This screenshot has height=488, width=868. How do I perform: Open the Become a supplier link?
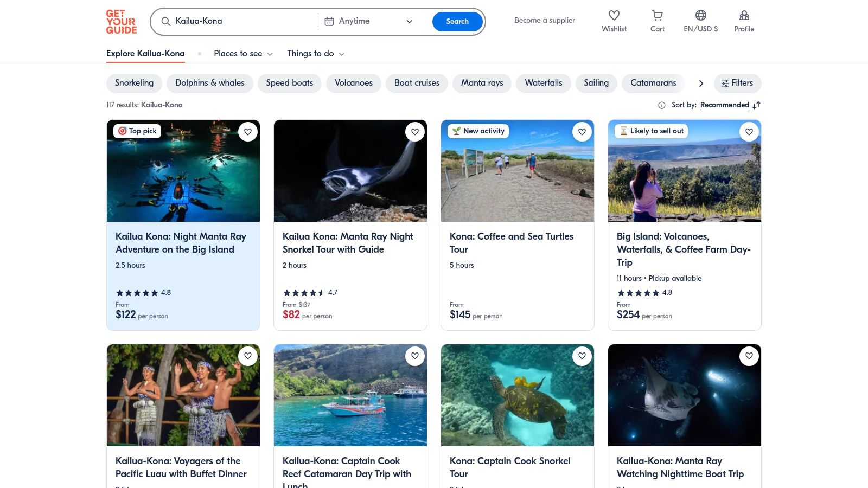click(544, 21)
